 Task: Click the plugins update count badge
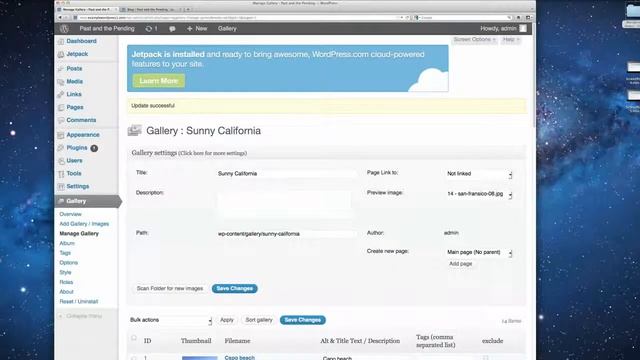pos(94,148)
